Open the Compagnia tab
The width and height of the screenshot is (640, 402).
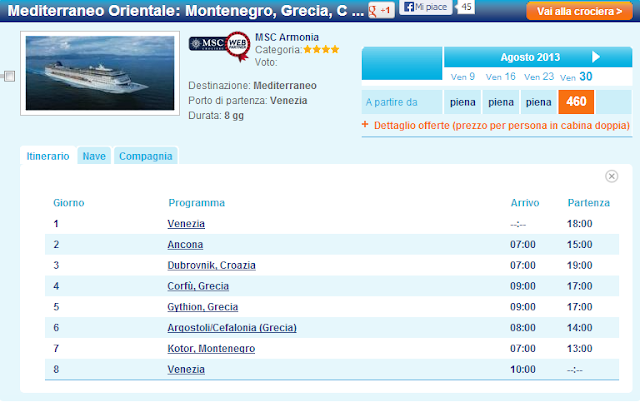pyautogui.click(x=146, y=156)
